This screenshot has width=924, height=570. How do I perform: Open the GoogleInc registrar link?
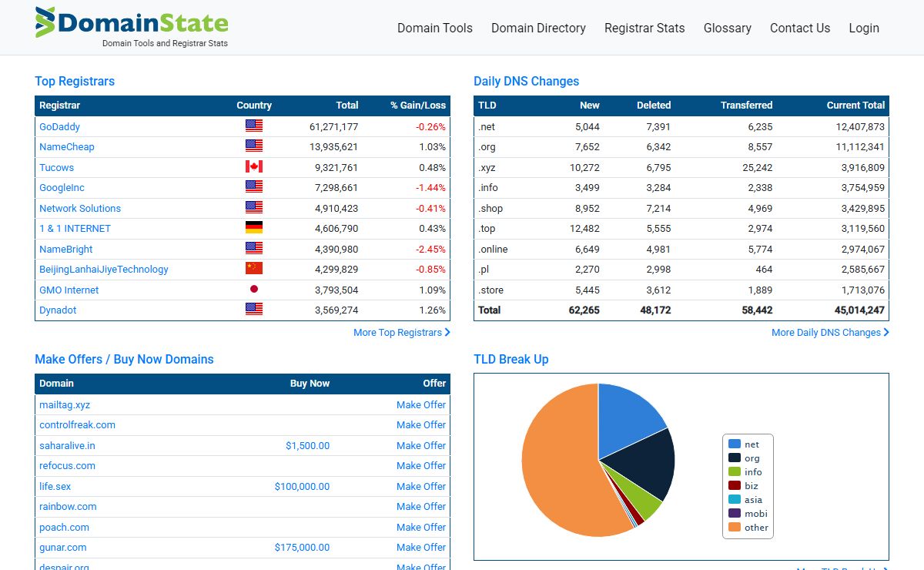click(x=62, y=187)
